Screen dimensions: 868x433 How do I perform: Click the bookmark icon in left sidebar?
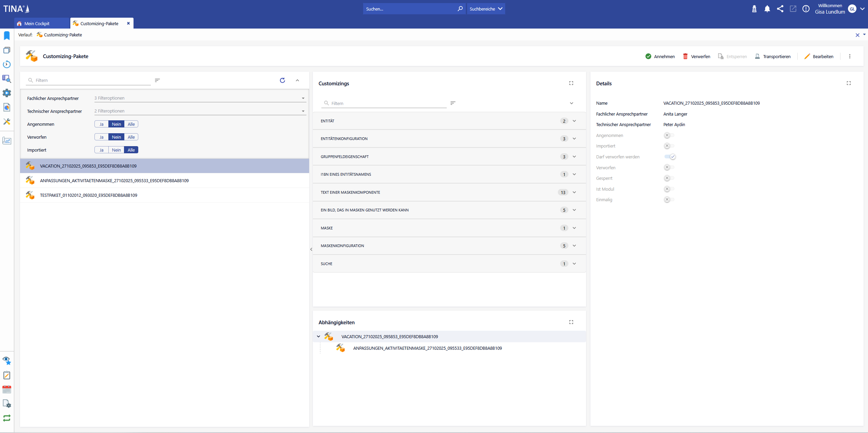7,36
